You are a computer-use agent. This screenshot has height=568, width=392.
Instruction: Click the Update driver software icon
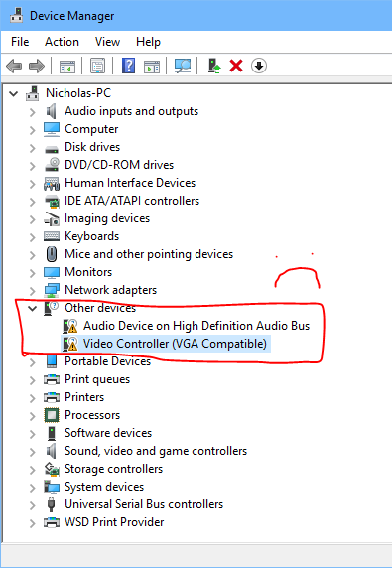pos(214,66)
